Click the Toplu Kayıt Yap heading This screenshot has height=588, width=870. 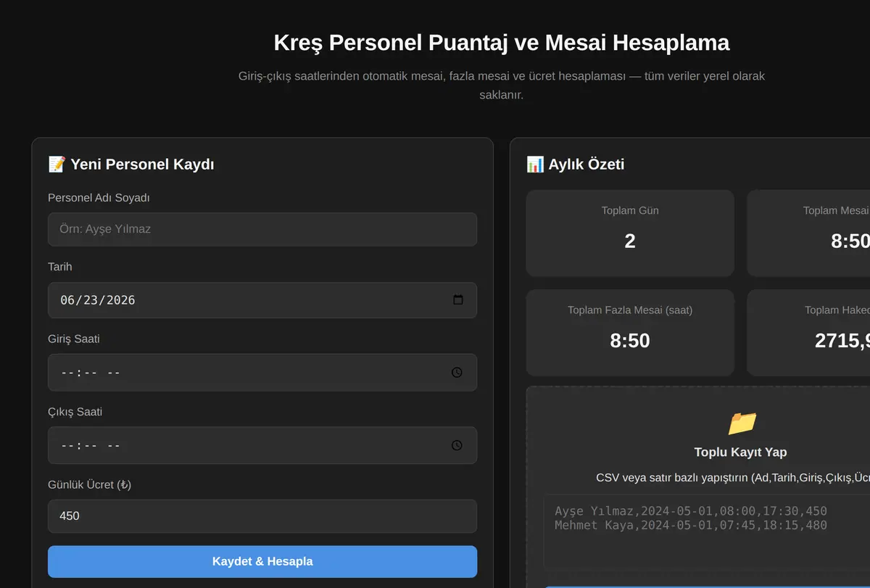740,452
